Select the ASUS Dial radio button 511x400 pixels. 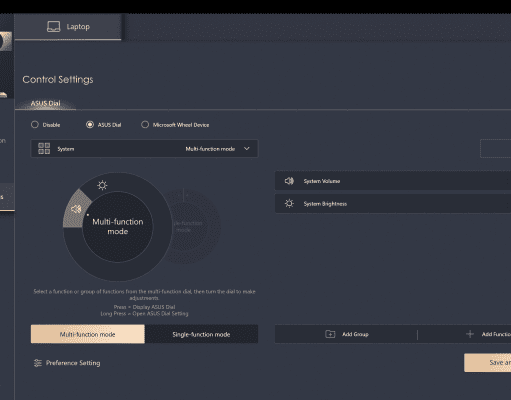click(90, 125)
